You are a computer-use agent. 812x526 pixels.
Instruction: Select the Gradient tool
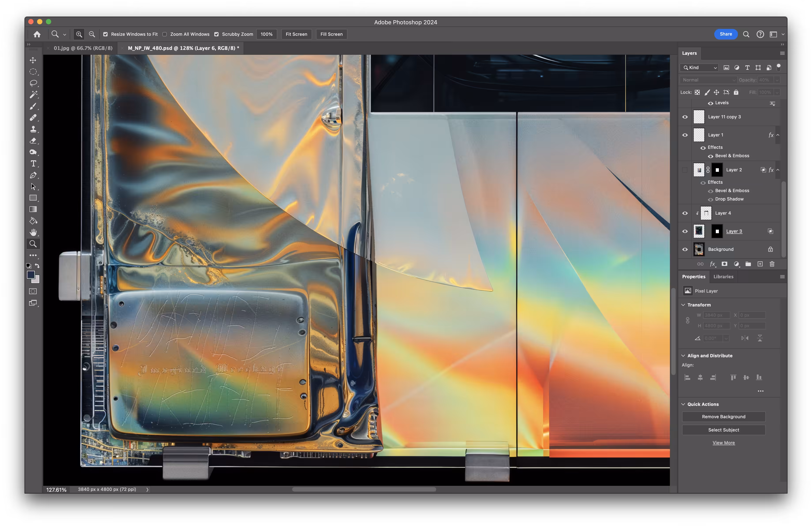(33, 209)
